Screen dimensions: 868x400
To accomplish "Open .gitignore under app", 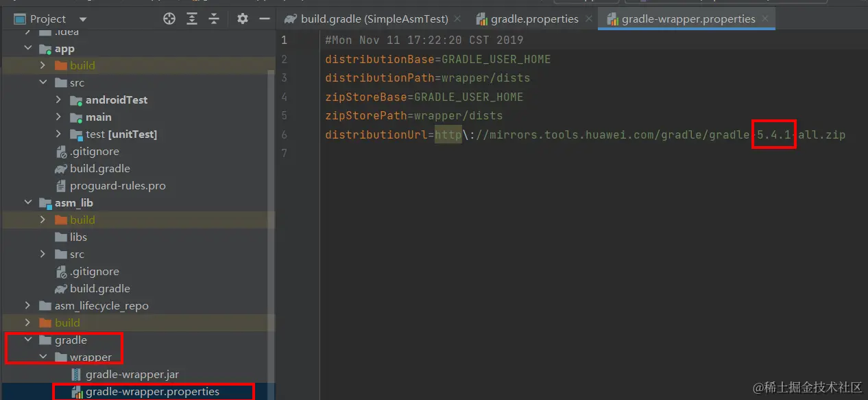I will [95, 152].
